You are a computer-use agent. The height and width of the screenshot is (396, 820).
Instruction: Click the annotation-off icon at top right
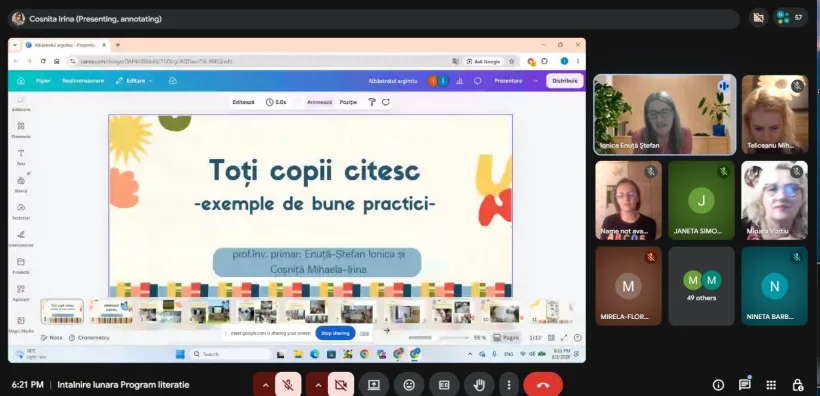point(759,18)
